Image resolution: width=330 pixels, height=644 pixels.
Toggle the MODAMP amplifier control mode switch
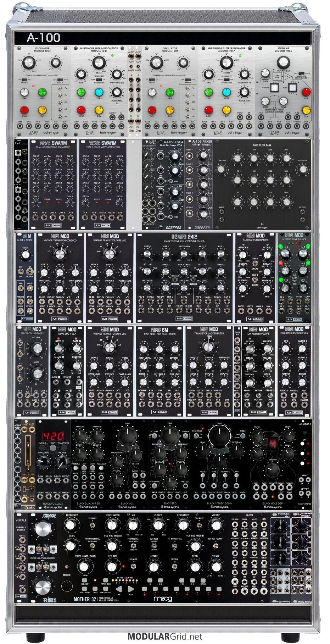[302, 73]
